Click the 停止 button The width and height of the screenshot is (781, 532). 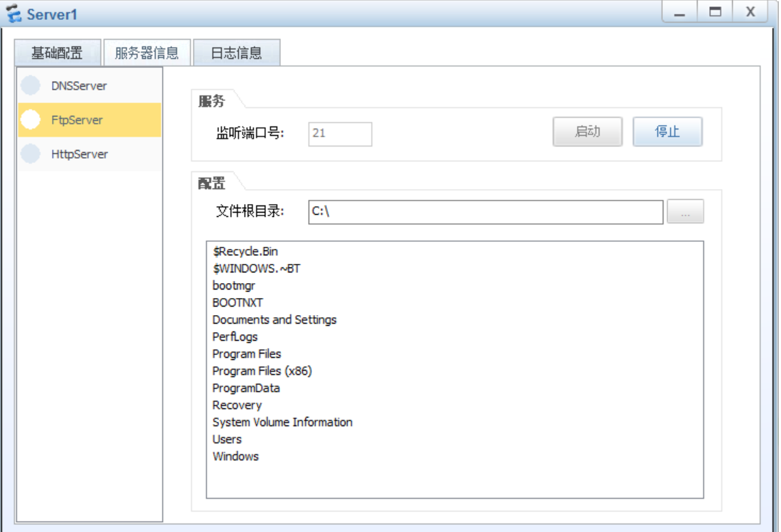(x=667, y=132)
